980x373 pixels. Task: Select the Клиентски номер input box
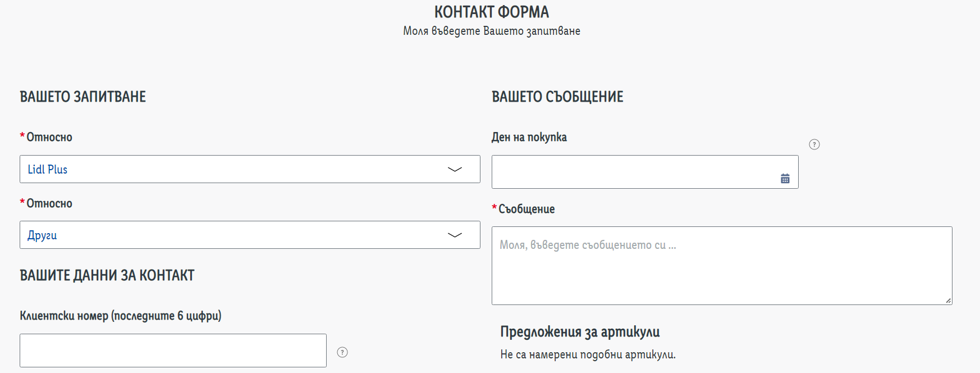(x=173, y=351)
